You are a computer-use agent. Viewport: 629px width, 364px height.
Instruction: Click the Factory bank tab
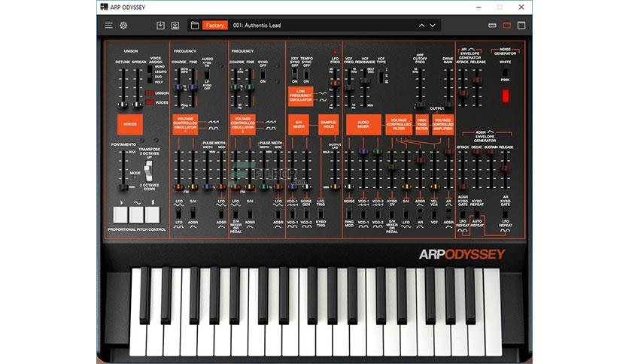click(215, 26)
